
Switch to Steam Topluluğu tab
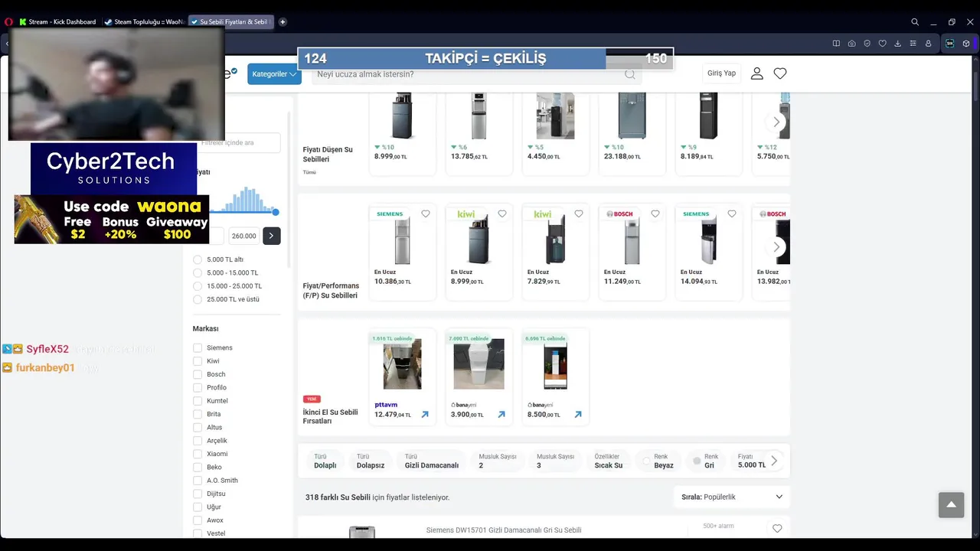(x=144, y=22)
